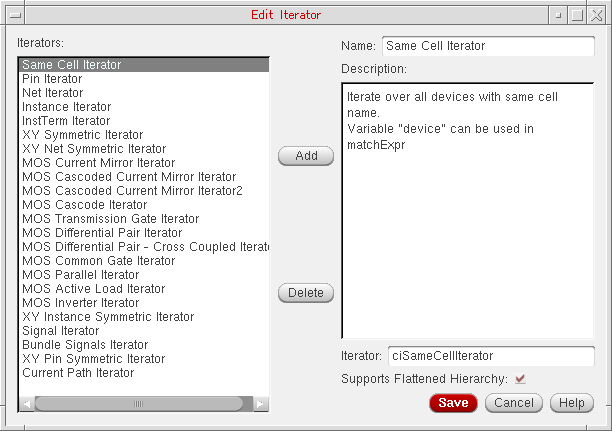Screen dimensions: 612x431
Task: Save the iterator changes
Action: tap(453, 403)
